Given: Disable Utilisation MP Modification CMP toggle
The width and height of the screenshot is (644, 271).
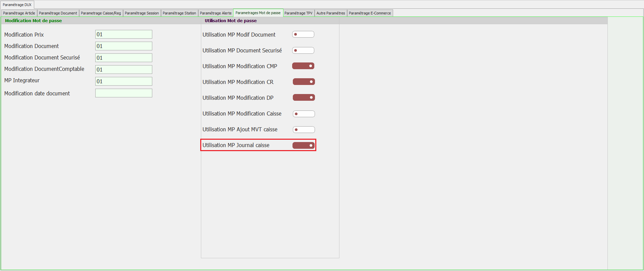Looking at the screenshot, I should (x=303, y=66).
